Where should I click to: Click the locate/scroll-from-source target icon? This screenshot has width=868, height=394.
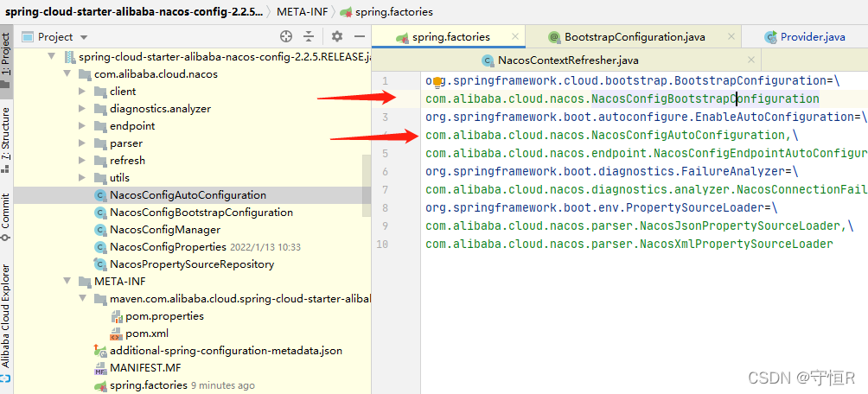tap(285, 36)
